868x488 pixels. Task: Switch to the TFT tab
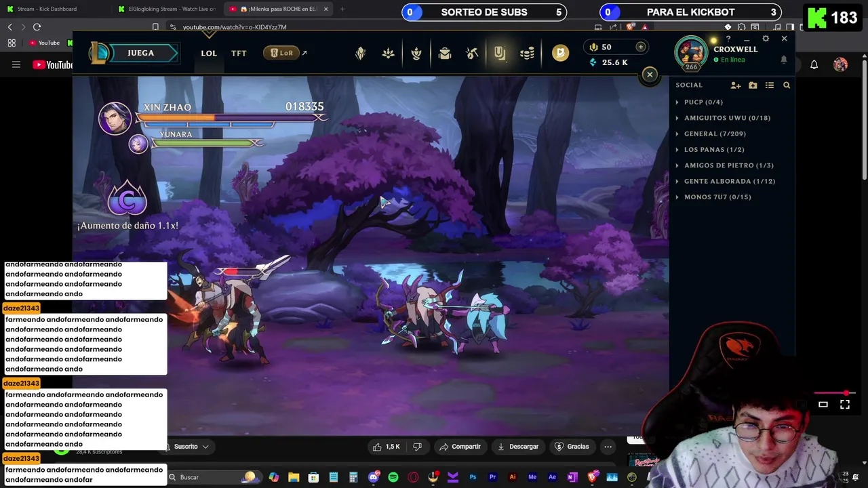[239, 53]
